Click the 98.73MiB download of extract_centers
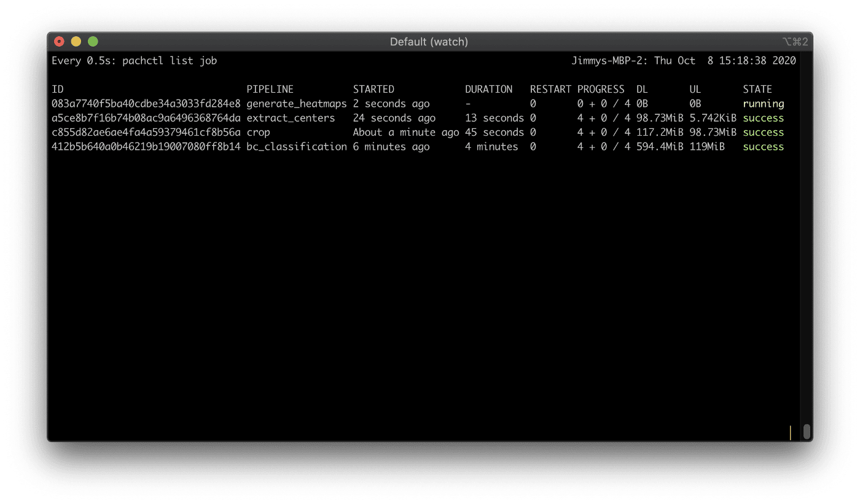The height and width of the screenshot is (504, 860). coord(660,118)
